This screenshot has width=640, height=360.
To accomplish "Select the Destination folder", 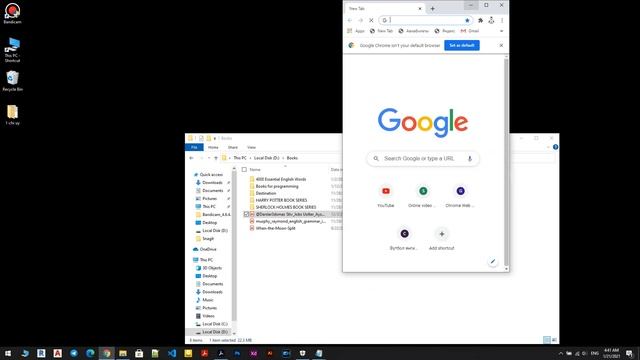I will click(x=266, y=193).
